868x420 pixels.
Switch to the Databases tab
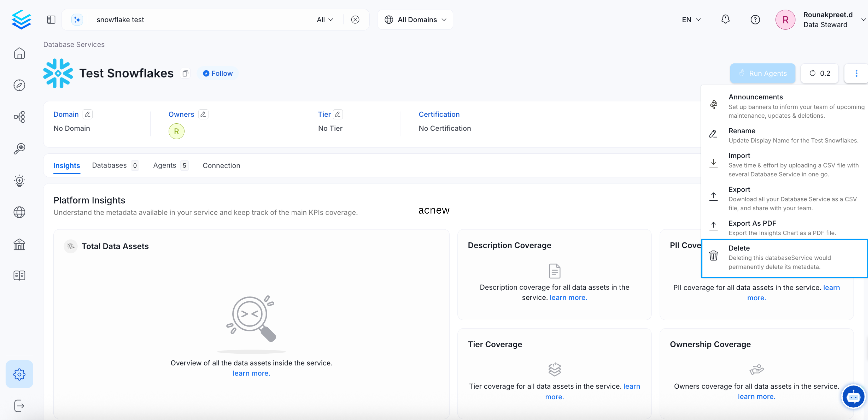coord(109,165)
